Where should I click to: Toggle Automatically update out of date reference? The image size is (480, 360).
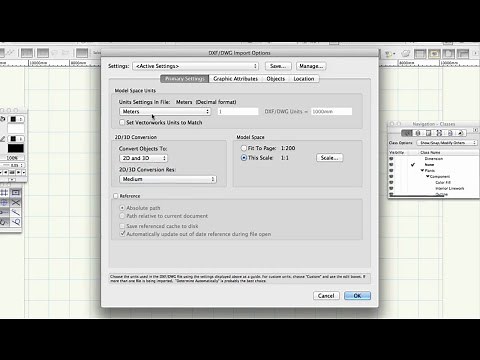tap(122, 234)
